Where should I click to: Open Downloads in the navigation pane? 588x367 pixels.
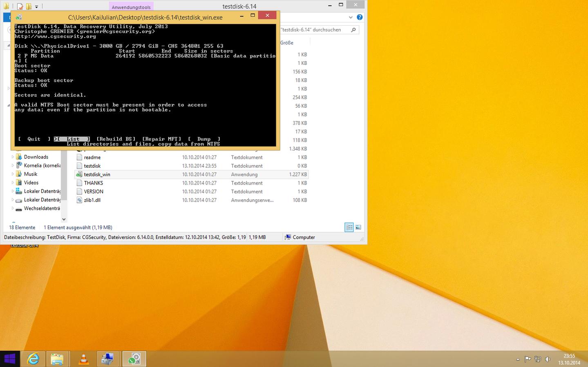coord(36,157)
